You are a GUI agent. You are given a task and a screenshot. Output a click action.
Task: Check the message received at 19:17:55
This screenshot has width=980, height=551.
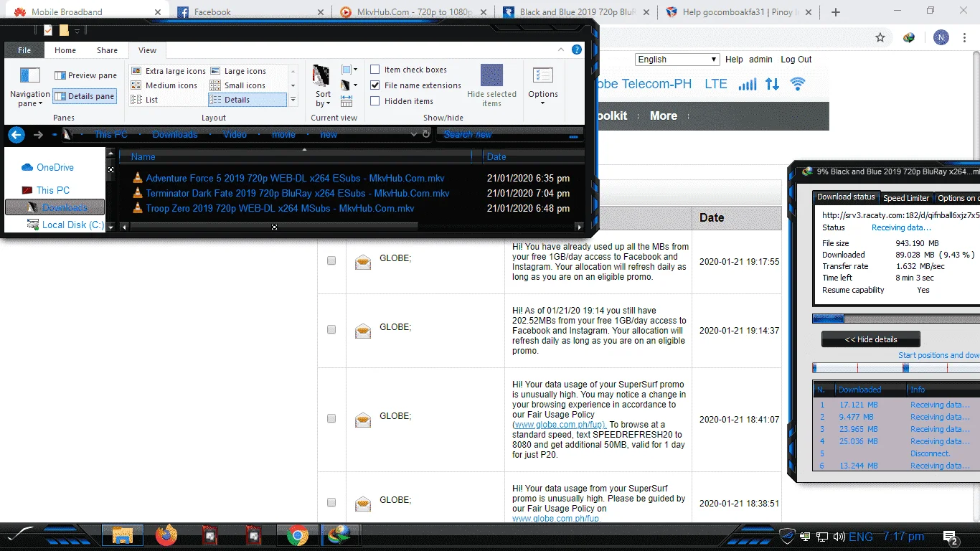pyautogui.click(x=331, y=261)
